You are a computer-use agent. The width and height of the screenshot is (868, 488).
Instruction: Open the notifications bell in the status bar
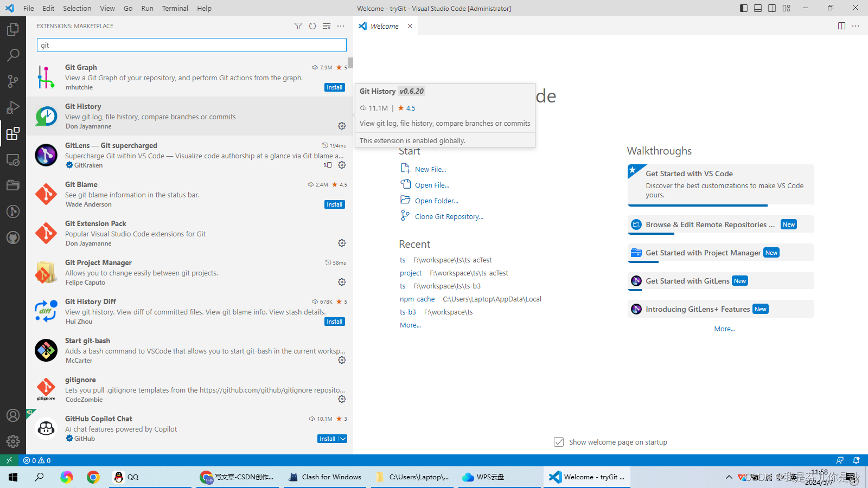857,460
